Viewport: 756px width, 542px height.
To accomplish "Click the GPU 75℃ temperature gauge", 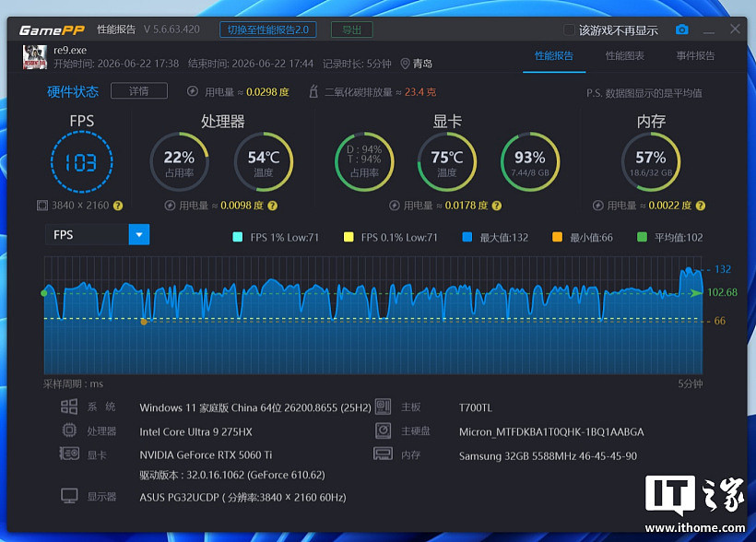I will pyautogui.click(x=447, y=162).
